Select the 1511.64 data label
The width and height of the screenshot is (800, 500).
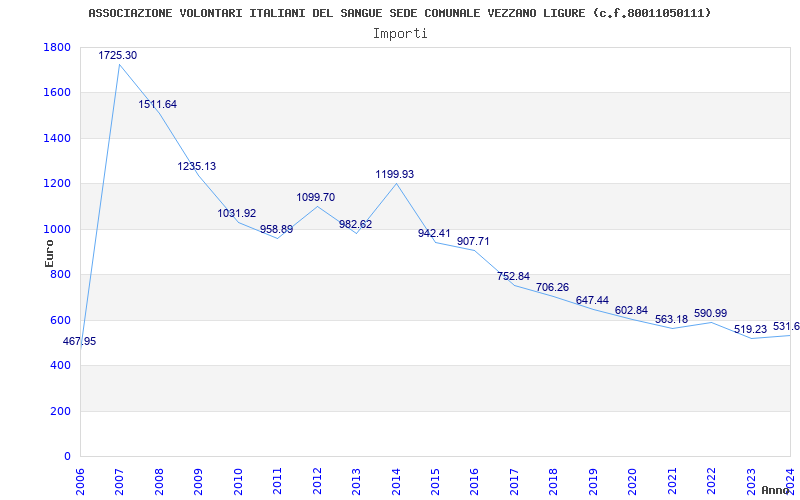158,104
